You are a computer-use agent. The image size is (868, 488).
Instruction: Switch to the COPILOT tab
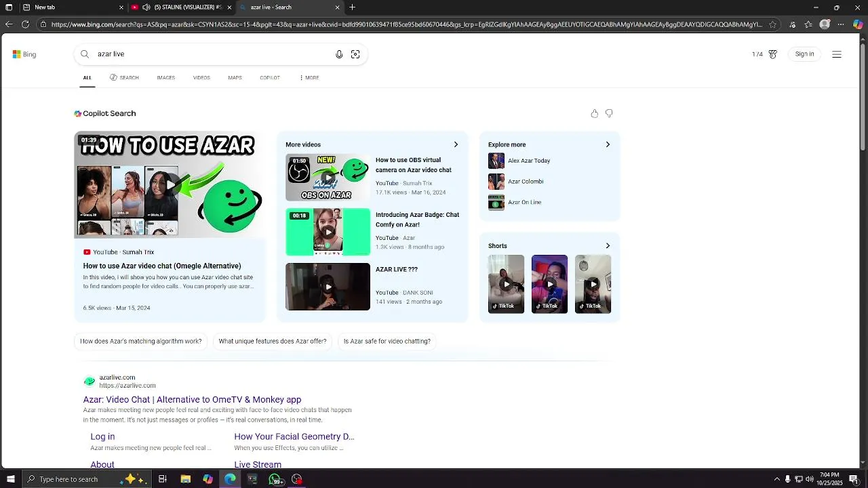(x=270, y=78)
